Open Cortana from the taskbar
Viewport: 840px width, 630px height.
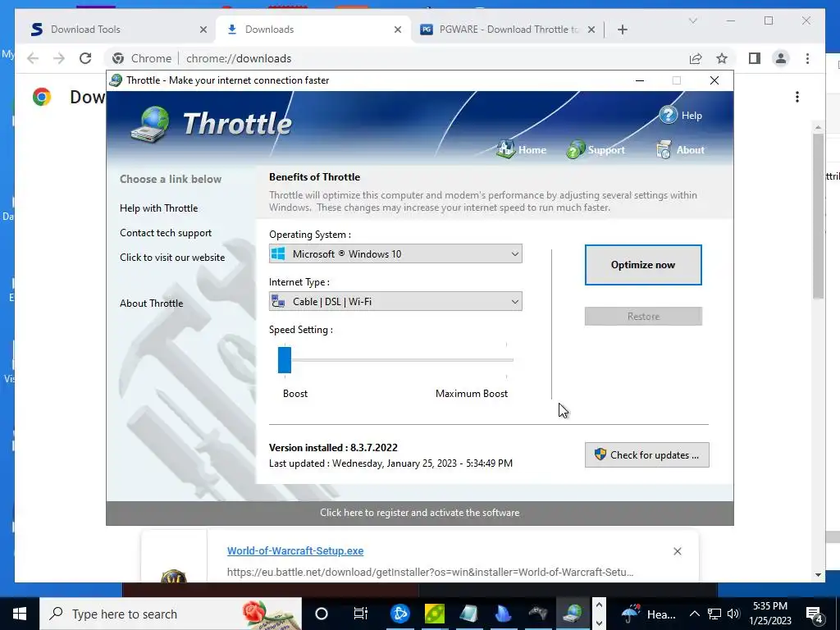(x=321, y=614)
